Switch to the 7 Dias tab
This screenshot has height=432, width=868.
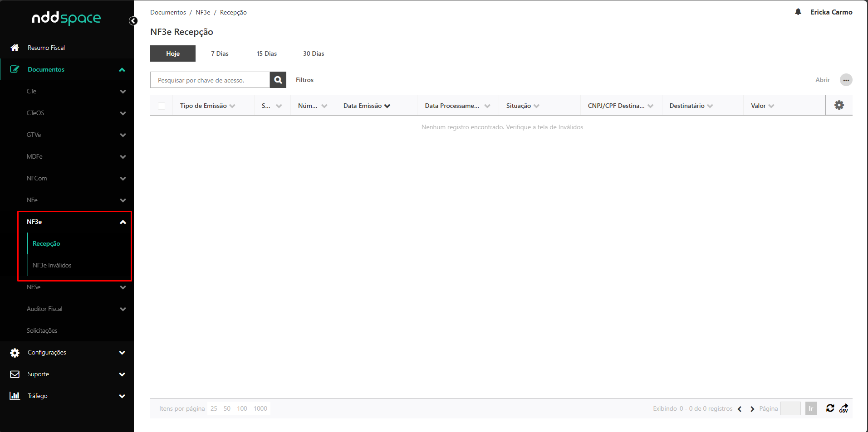pyautogui.click(x=220, y=53)
